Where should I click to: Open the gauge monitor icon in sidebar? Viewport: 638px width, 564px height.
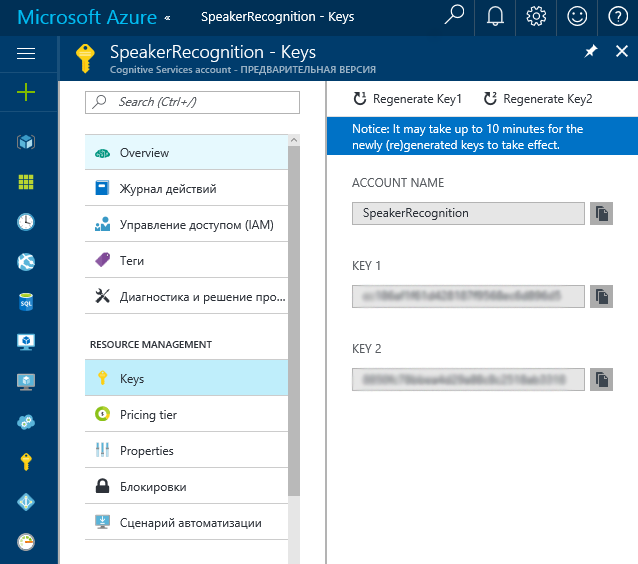tap(26, 542)
